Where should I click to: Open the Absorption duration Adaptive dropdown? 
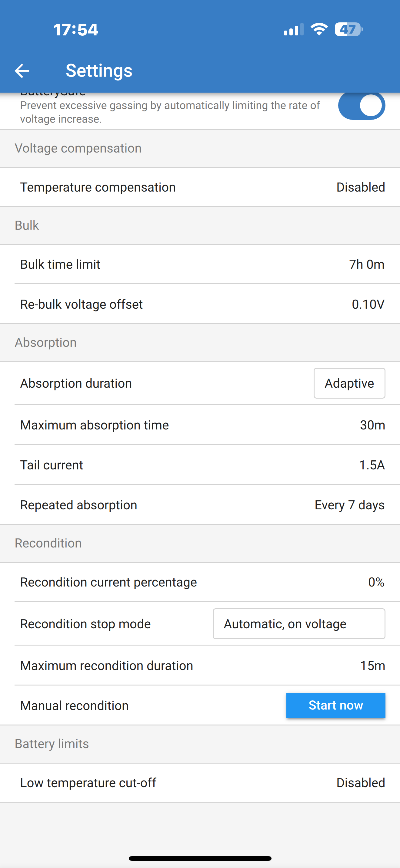(349, 383)
